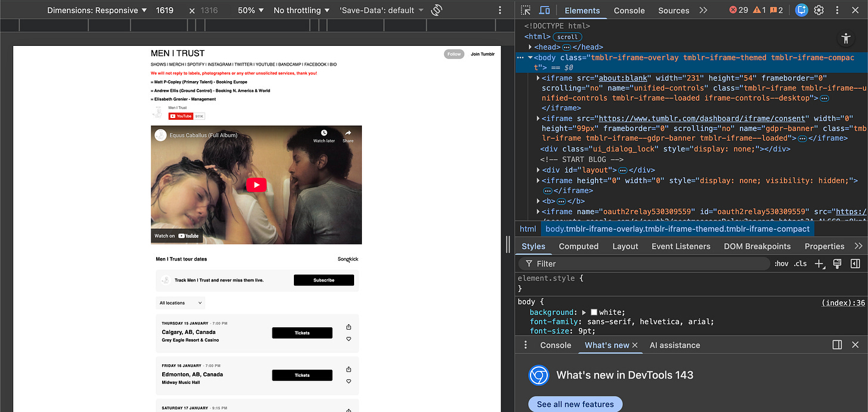868x412 pixels.
Task: Open the warnings indicator showing 1
Action: pyautogui.click(x=759, y=10)
